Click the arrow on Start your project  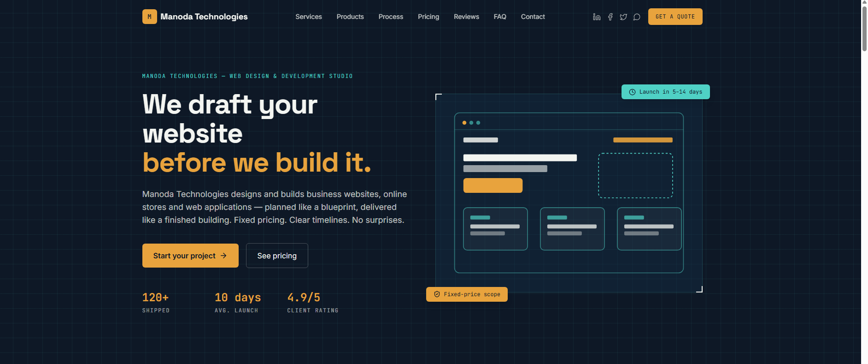[x=223, y=256]
